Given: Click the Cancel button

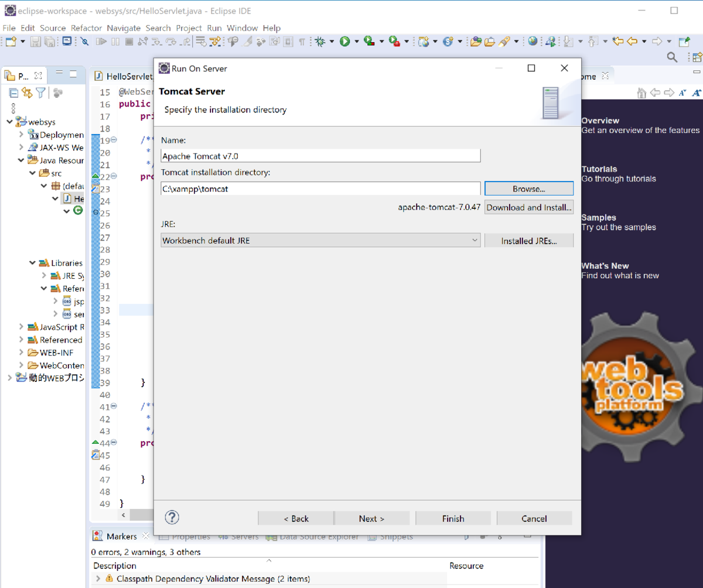Looking at the screenshot, I should coord(534,518).
